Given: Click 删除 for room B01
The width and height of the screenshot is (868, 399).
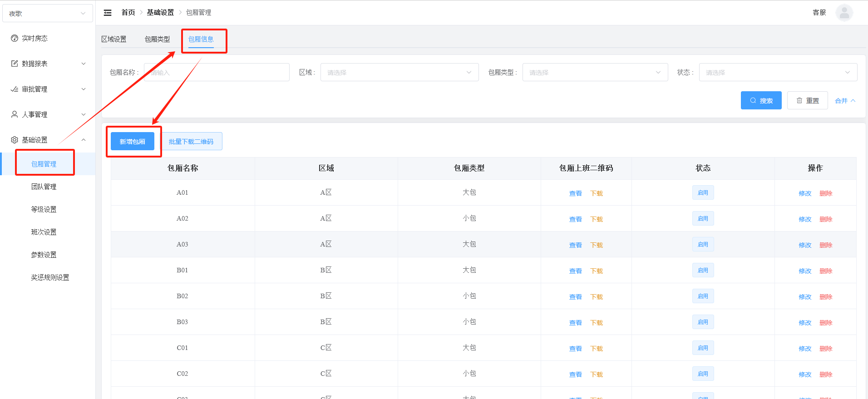Looking at the screenshot, I should tap(826, 271).
